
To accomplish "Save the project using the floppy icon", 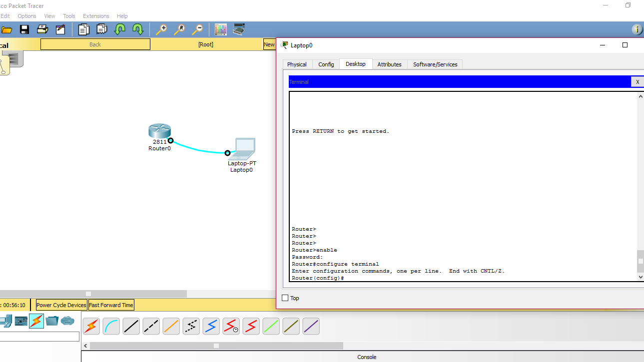I will click(x=24, y=29).
